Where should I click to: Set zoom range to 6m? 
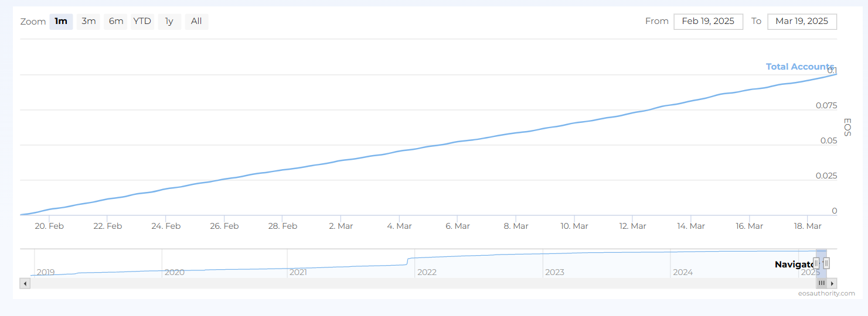(115, 22)
